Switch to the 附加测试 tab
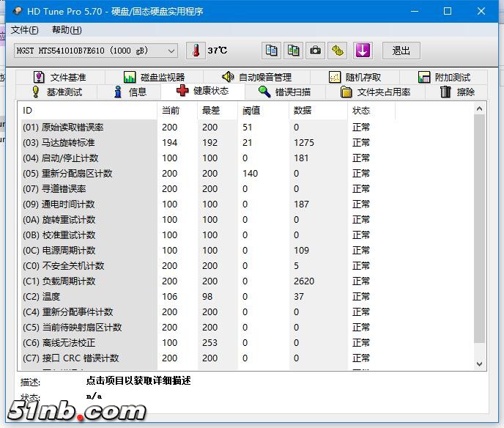This screenshot has width=504, height=428. (444, 77)
